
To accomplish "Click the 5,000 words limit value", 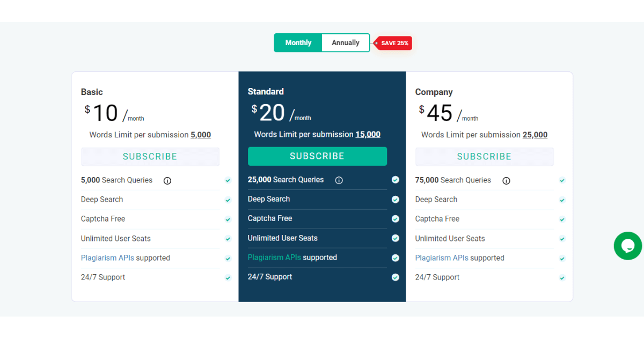I will pos(201,135).
